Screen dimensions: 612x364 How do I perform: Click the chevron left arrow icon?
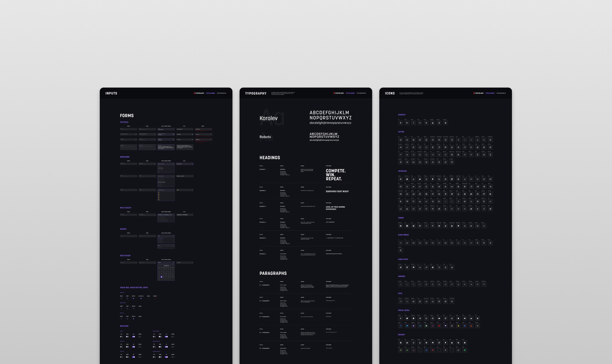pos(426,284)
